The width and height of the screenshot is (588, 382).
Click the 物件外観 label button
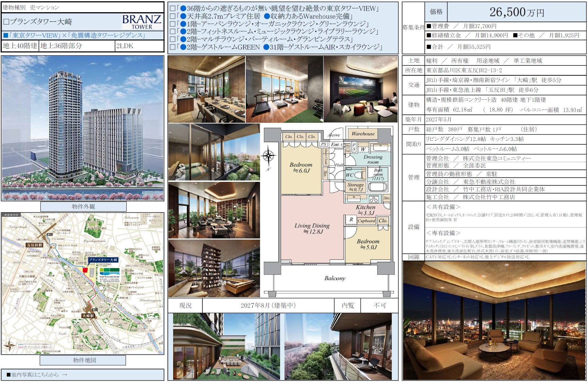click(x=83, y=207)
